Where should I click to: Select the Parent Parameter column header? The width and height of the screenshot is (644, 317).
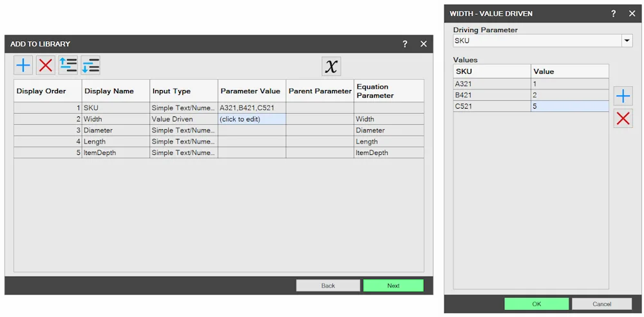[320, 91]
